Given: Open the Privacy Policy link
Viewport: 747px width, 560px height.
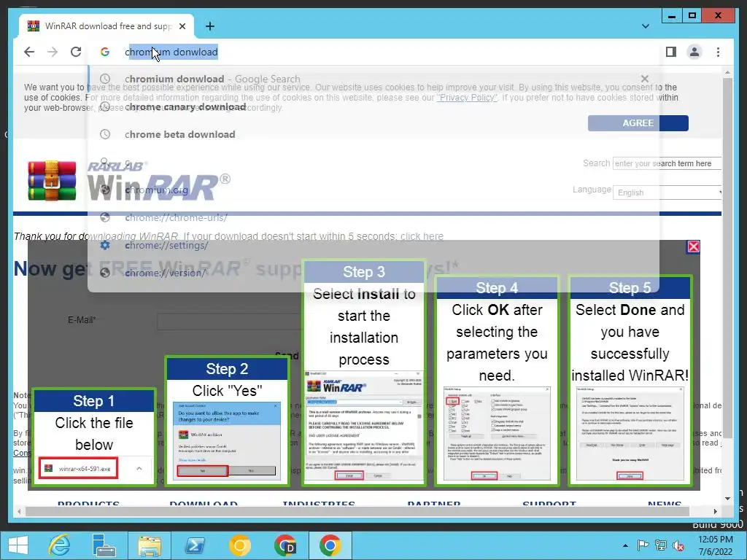Looking at the screenshot, I should [468, 98].
